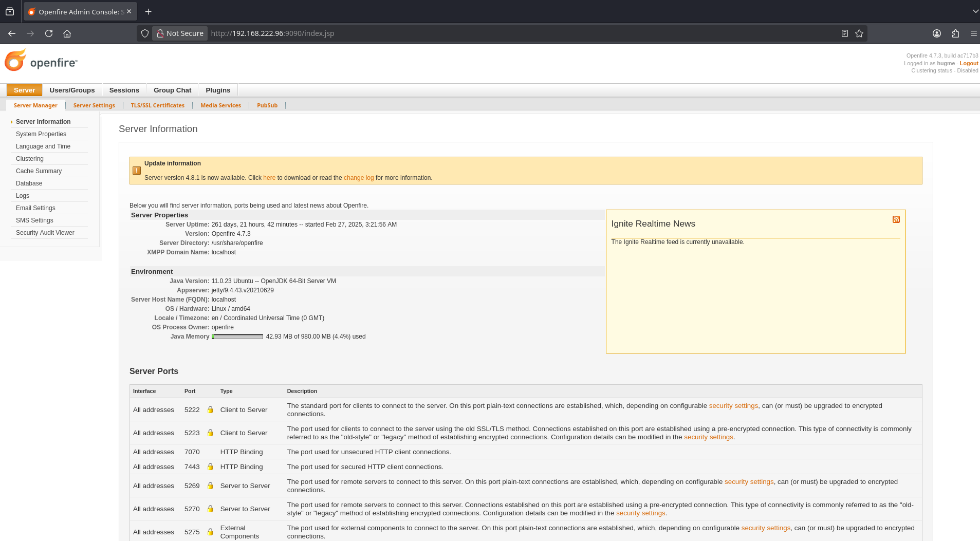This screenshot has width=980, height=541.
Task: Expand the list all tabs dropdown arrow
Action: coord(975,11)
